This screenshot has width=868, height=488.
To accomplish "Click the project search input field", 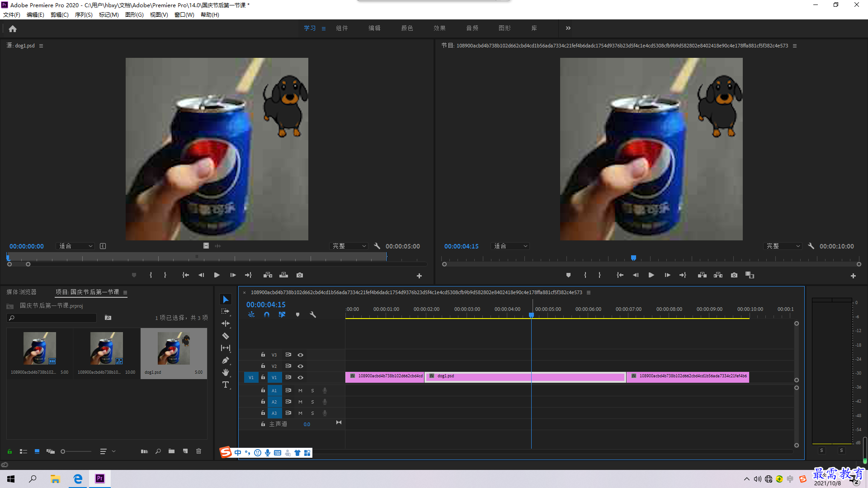I will click(52, 318).
